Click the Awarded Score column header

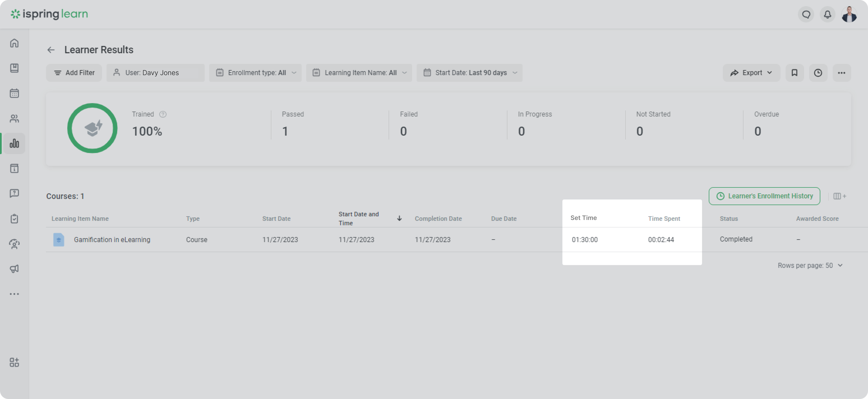point(817,219)
